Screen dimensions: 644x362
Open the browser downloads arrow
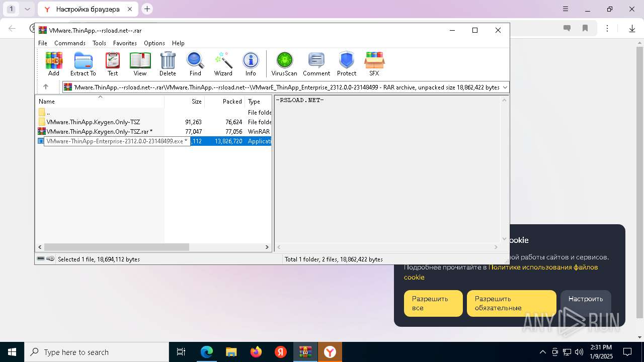(632, 29)
